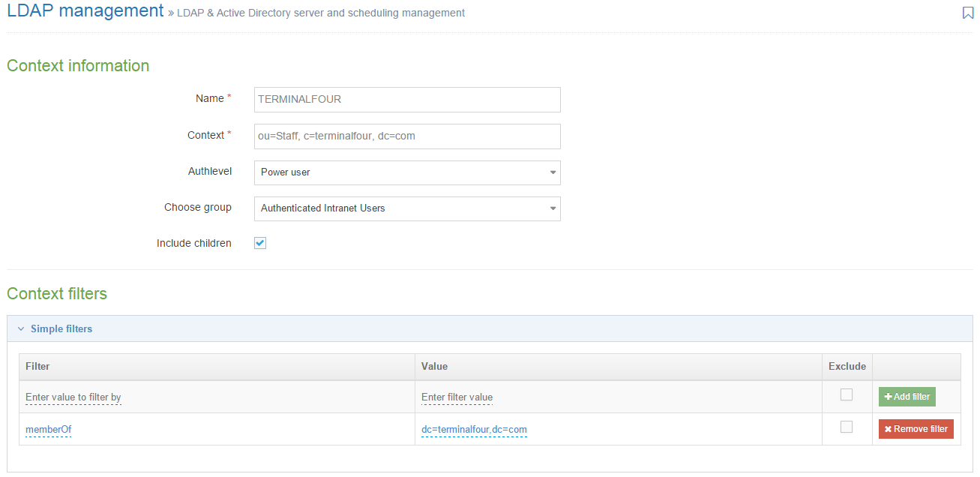Screen dimensions: 980x477
Task: Toggle the Include children checkbox
Action: point(260,243)
